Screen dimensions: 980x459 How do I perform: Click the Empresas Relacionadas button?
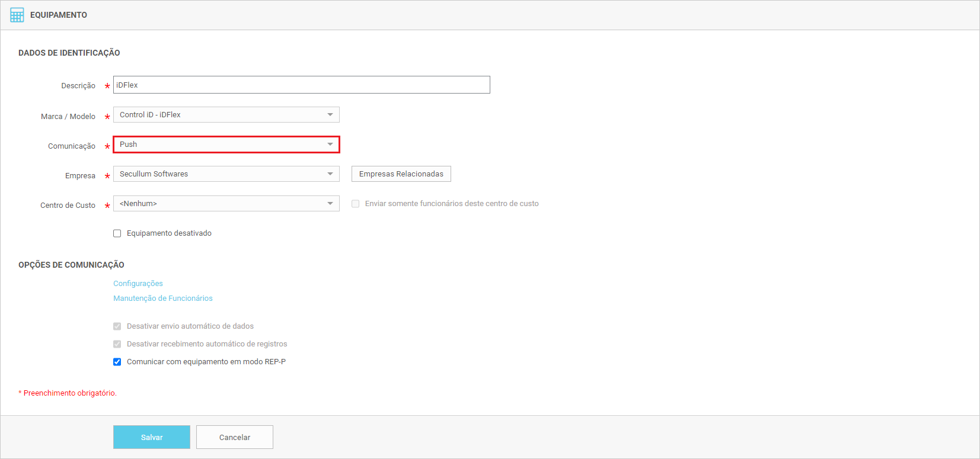(401, 174)
